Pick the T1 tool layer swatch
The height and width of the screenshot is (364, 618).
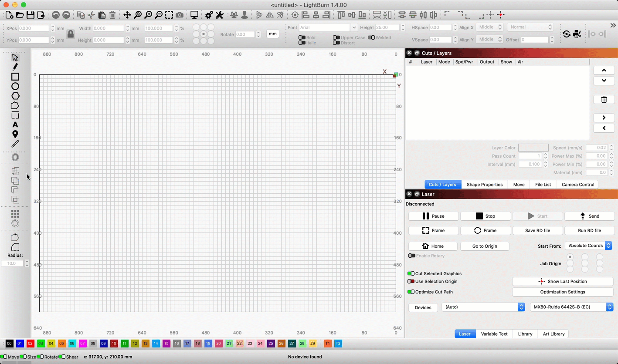(327, 344)
